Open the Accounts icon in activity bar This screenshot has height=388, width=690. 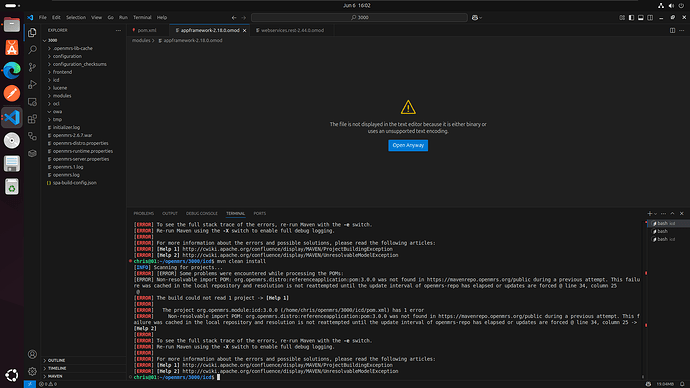tap(32, 354)
